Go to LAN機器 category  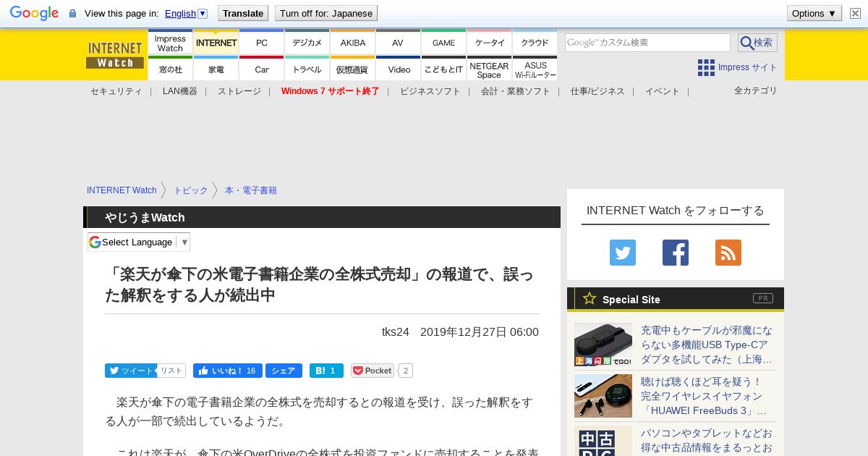point(180,91)
